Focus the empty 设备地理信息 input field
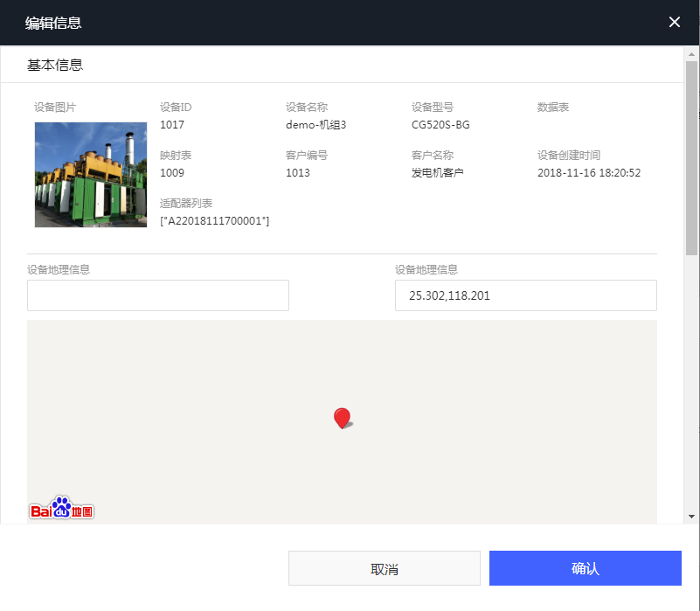This screenshot has height=611, width=700. 158,295
